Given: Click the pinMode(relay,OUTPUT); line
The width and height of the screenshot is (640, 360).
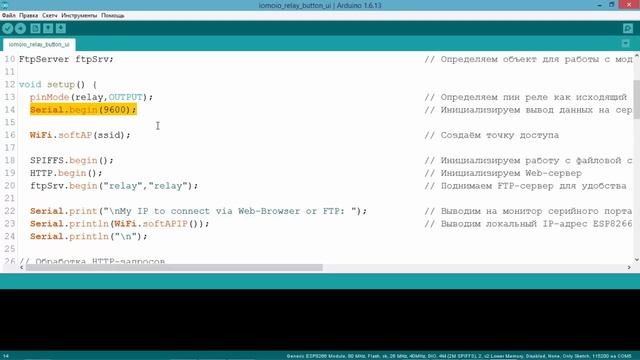Looking at the screenshot, I should coord(91,97).
